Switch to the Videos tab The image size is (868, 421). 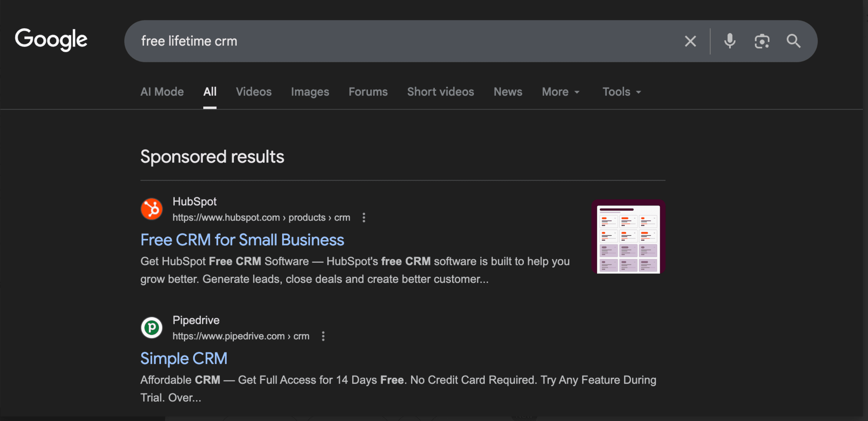pyautogui.click(x=254, y=91)
